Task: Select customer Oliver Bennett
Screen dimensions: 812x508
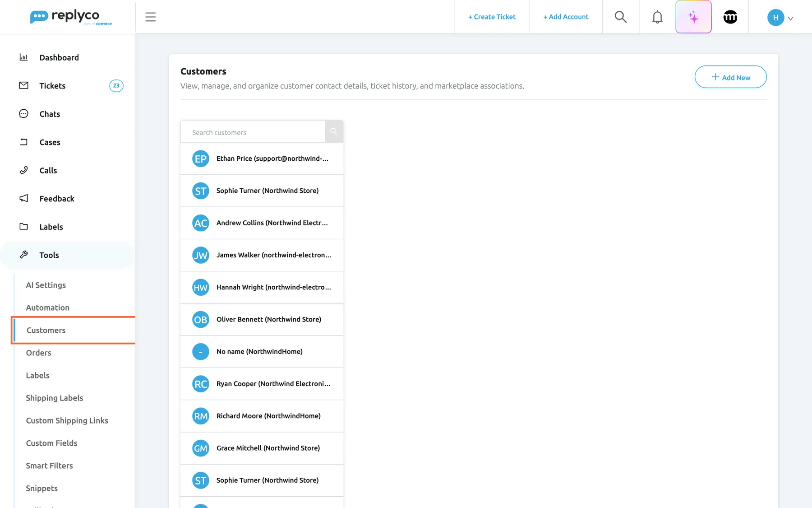Action: click(262, 319)
